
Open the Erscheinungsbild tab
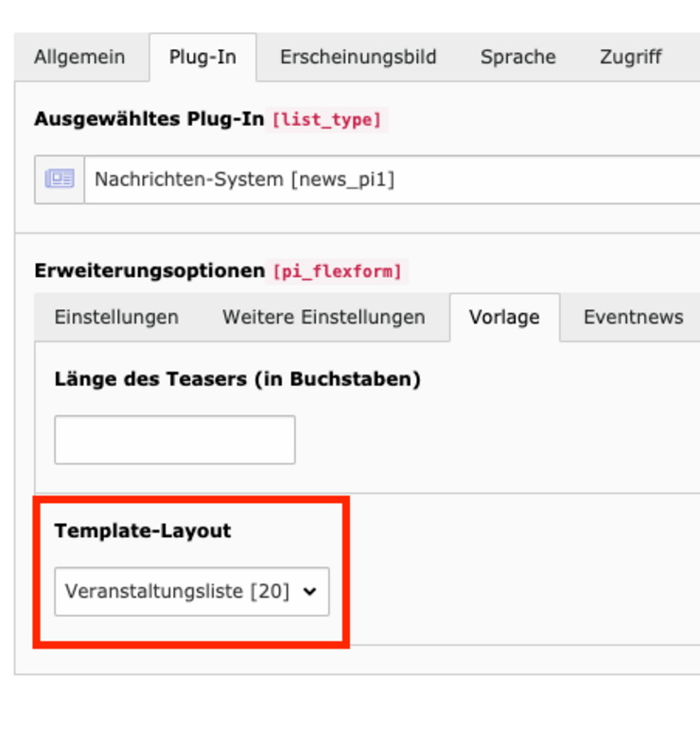[x=358, y=57]
